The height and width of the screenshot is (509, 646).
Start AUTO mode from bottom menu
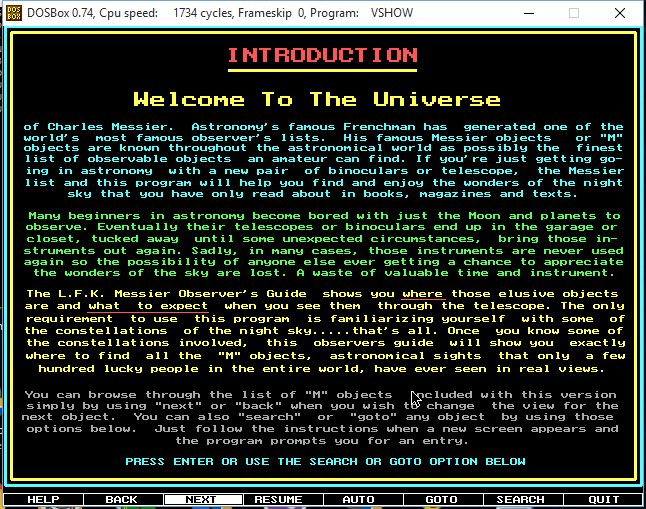pos(358,499)
